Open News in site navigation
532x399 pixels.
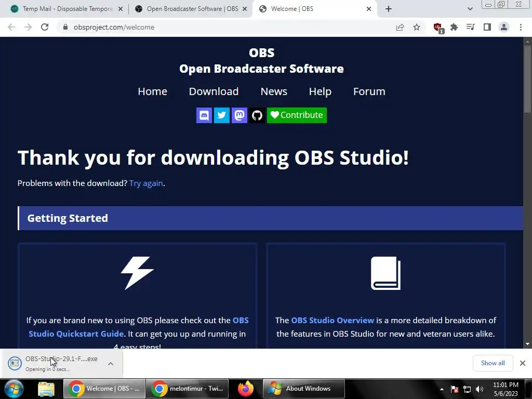(x=274, y=91)
